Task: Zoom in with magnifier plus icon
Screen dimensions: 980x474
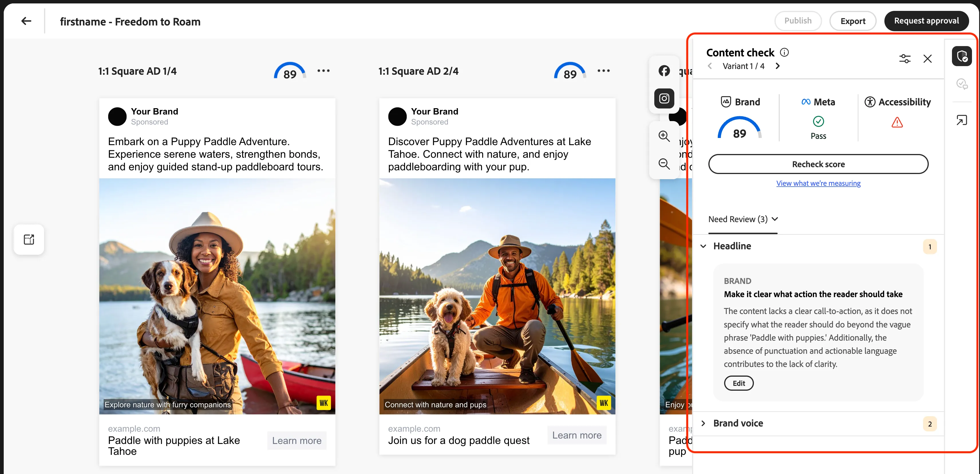Action: [664, 136]
